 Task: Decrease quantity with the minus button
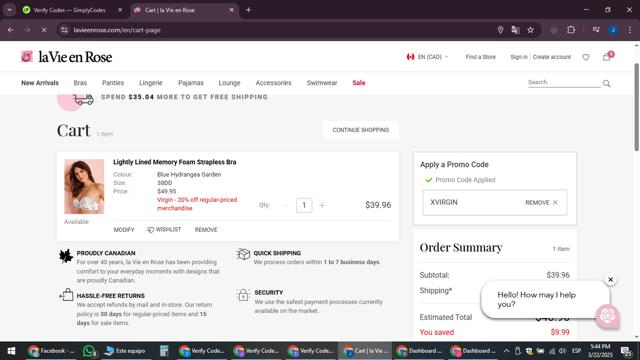tap(286, 205)
